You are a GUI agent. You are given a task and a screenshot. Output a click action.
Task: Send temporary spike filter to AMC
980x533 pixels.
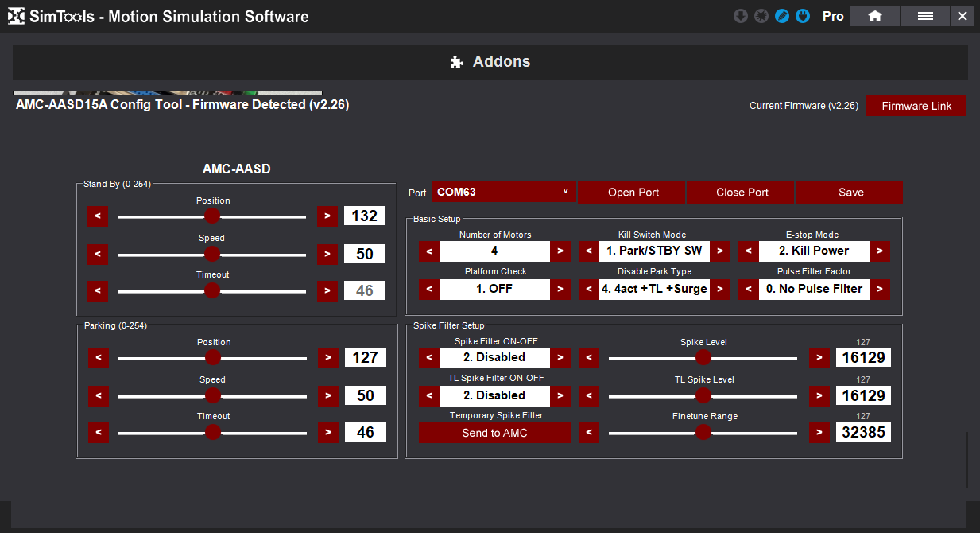(494, 433)
